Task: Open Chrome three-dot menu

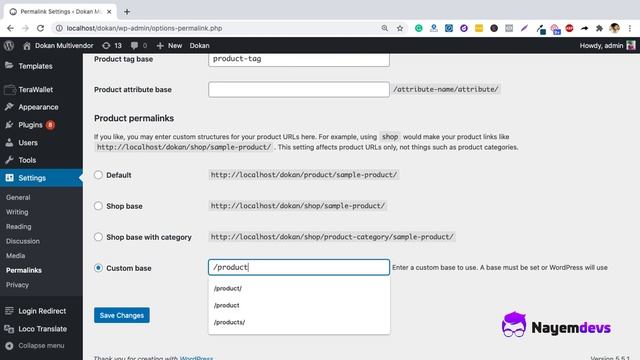Action: pos(630,28)
